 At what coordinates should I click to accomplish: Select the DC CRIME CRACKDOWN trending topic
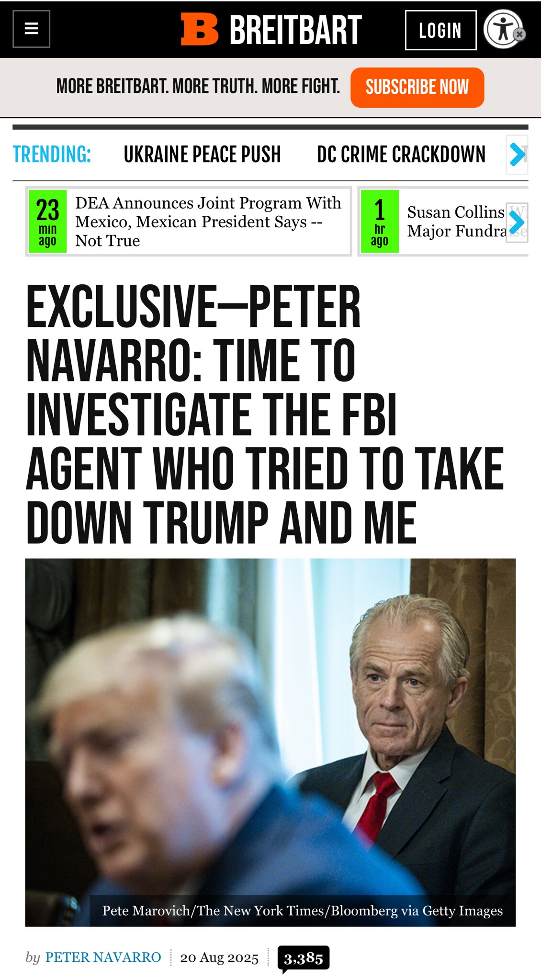point(401,155)
